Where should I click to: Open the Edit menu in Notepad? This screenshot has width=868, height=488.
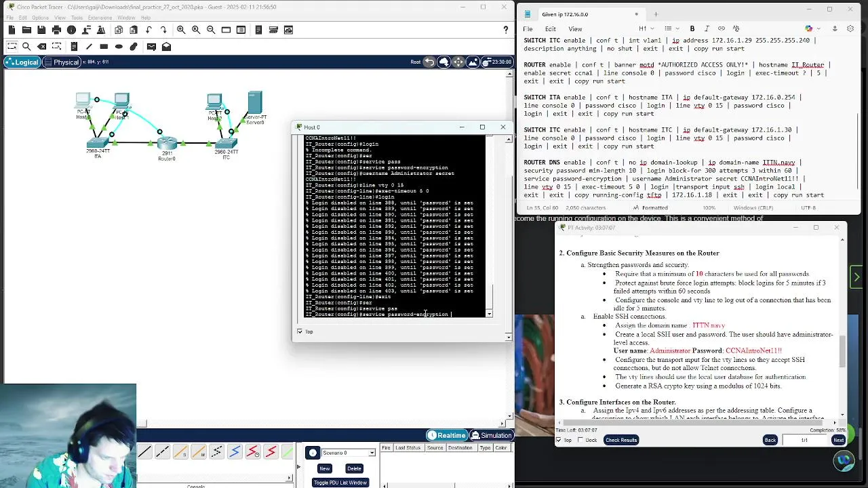(551, 28)
